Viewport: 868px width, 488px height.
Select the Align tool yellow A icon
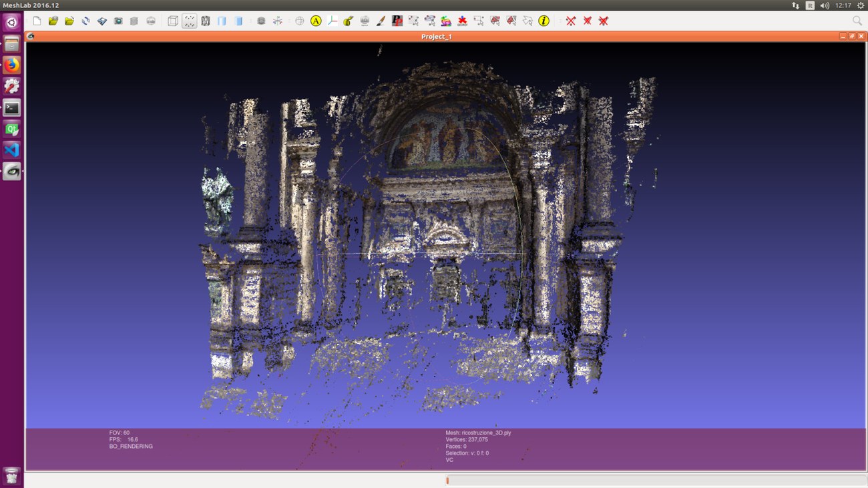click(316, 21)
